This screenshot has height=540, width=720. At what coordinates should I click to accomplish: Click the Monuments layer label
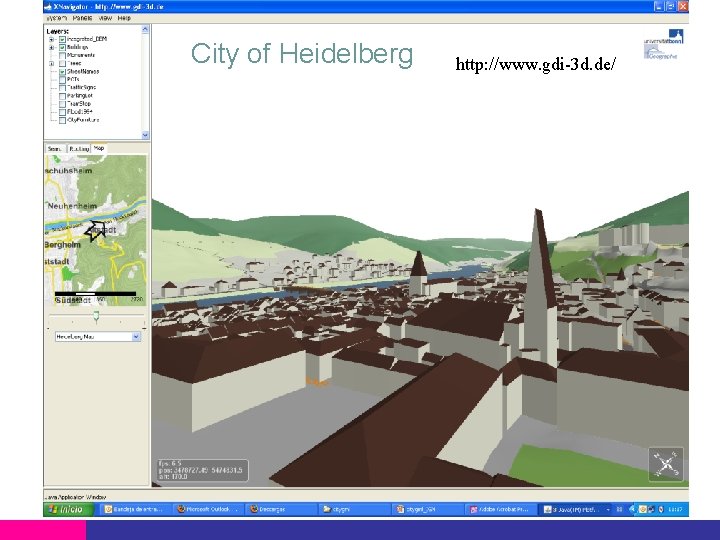tap(81, 56)
